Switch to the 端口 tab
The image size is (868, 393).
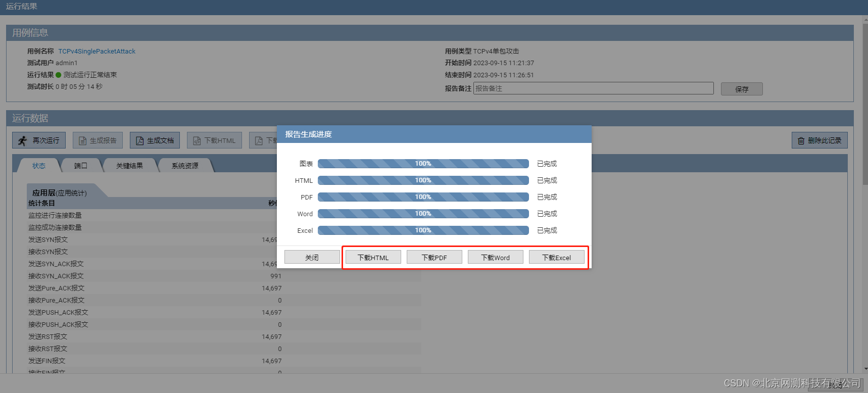(81, 166)
